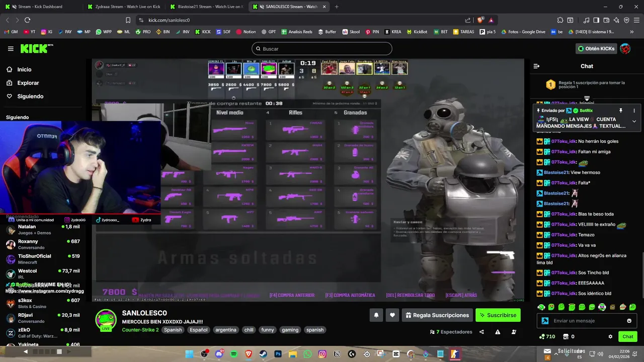Open the user profile avatar menu
The image size is (644, 362).
(x=625, y=49)
